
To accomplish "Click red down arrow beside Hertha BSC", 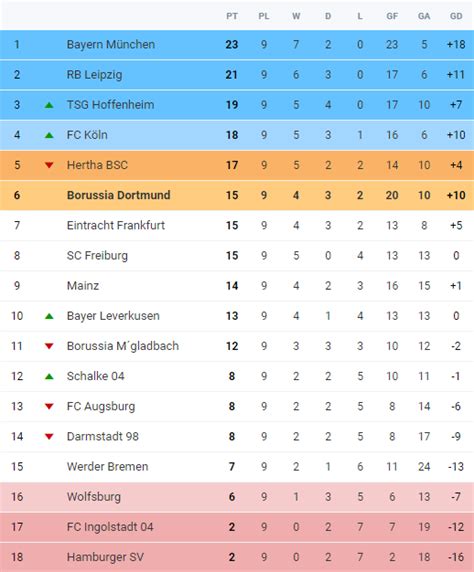I will point(49,165).
